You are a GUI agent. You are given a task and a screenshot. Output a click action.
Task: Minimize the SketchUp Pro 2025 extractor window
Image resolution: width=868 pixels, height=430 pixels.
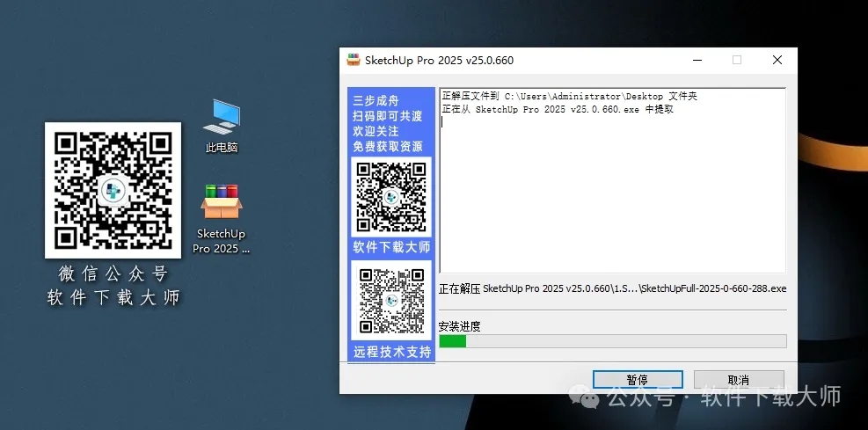[697, 61]
